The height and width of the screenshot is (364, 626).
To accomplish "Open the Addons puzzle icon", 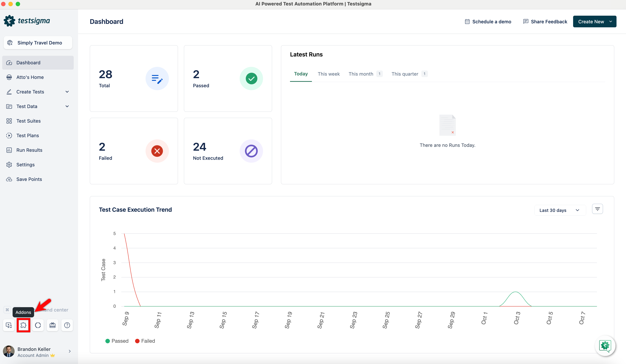I will point(23,325).
